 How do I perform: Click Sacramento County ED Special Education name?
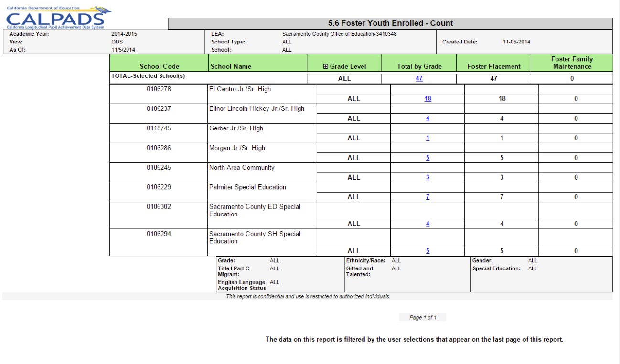[x=255, y=210]
